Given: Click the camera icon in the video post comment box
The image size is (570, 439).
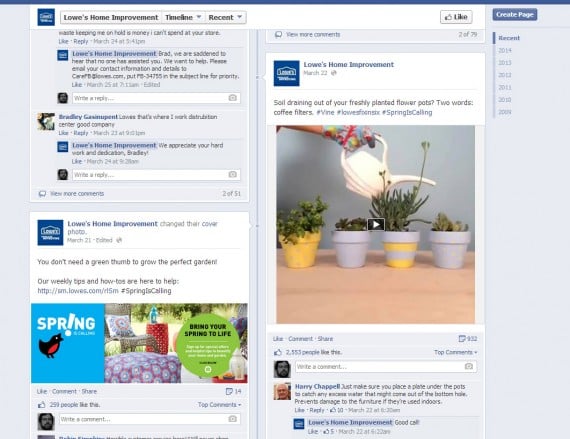Looking at the screenshot, I should [x=469, y=366].
